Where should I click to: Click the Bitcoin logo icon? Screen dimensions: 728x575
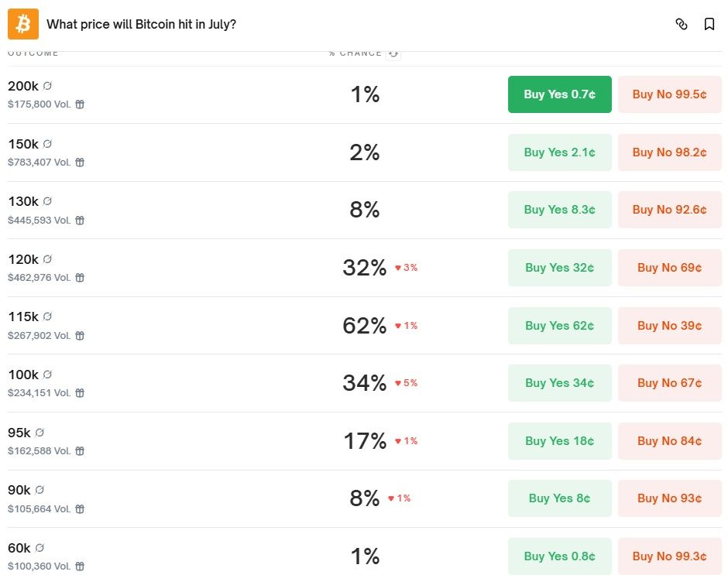coord(23,24)
